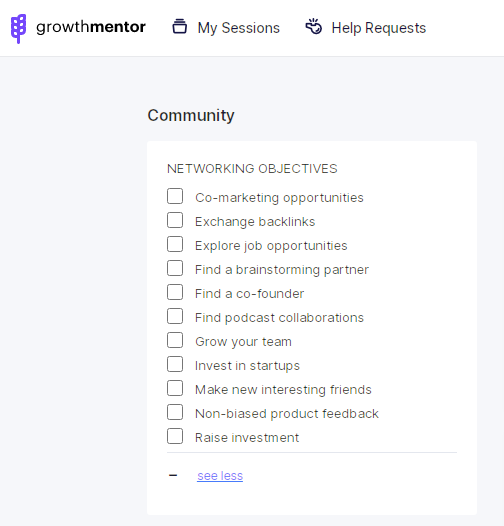The height and width of the screenshot is (526, 504).
Task: Select the Find a brainstorming partner checkbox
Action: [175, 268]
